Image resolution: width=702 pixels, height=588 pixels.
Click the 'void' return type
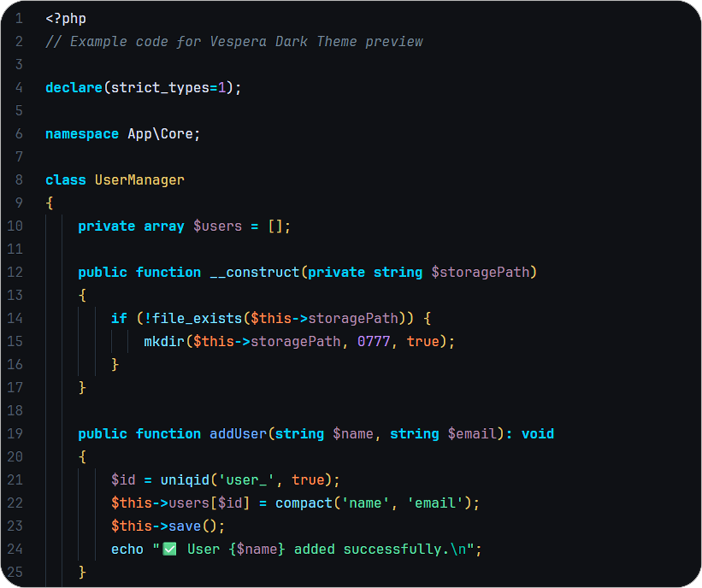pyautogui.click(x=538, y=434)
